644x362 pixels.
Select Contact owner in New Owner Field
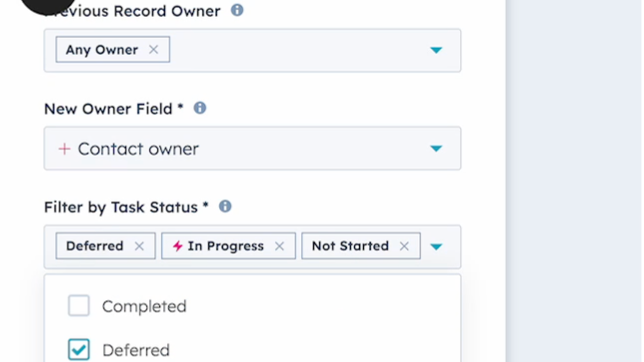(x=137, y=148)
